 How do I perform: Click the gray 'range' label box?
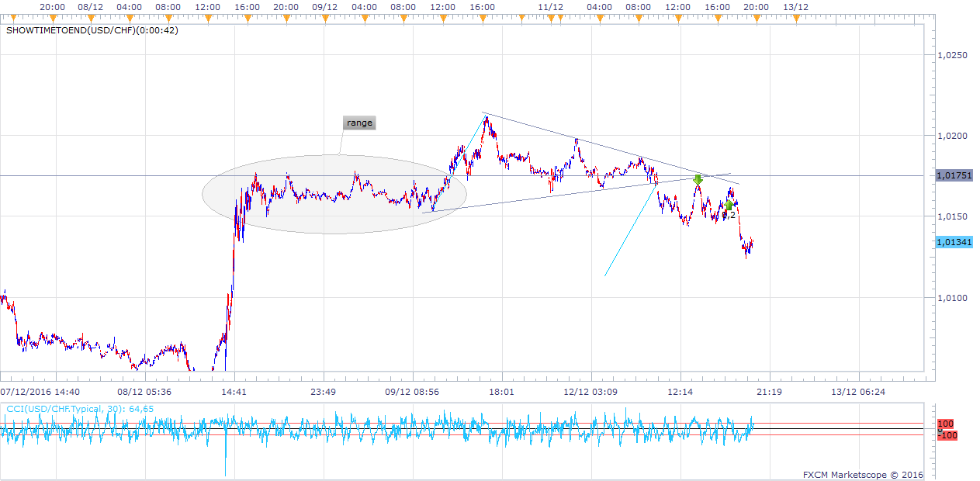click(359, 123)
